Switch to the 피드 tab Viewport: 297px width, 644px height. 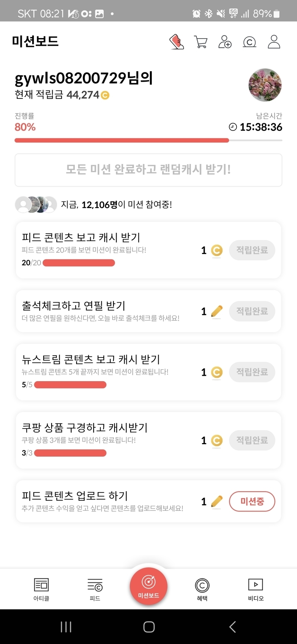(95, 589)
